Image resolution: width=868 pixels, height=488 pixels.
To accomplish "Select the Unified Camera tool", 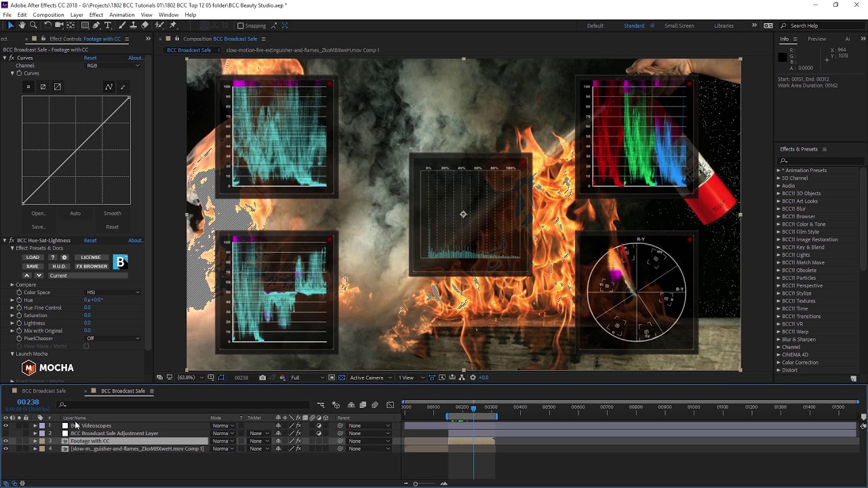I will [59, 25].
